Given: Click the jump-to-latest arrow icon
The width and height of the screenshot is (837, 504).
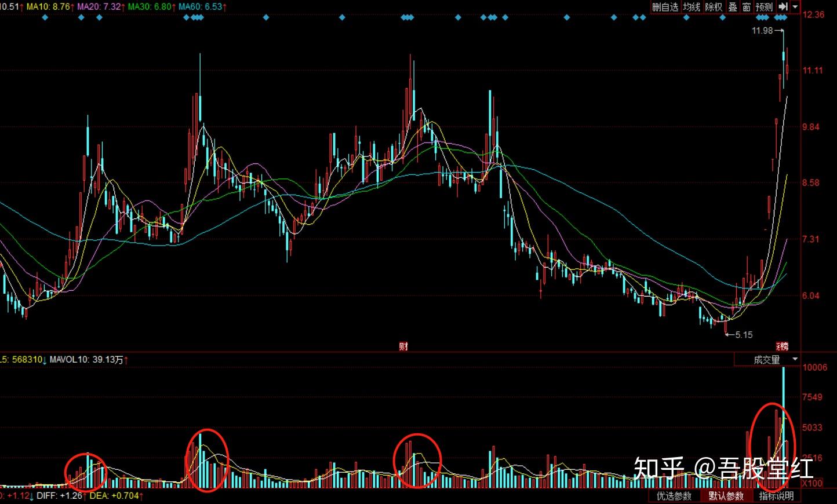Looking at the screenshot, I should (x=783, y=7).
